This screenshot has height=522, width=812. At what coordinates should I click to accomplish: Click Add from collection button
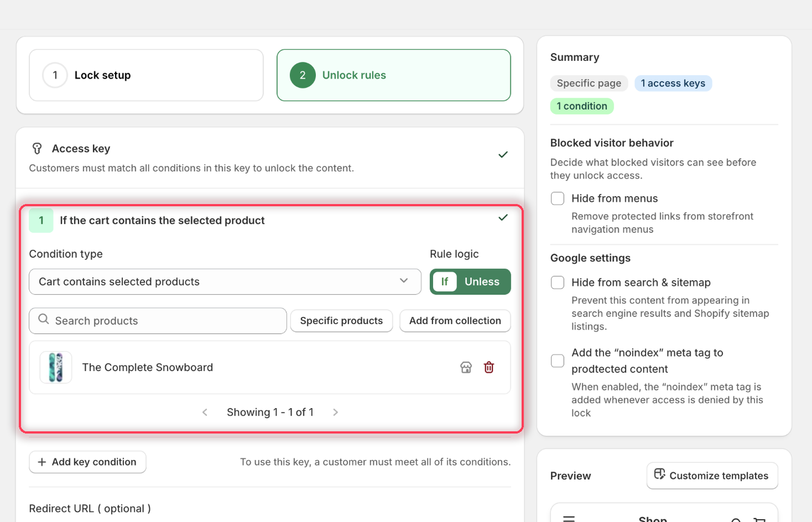(455, 321)
